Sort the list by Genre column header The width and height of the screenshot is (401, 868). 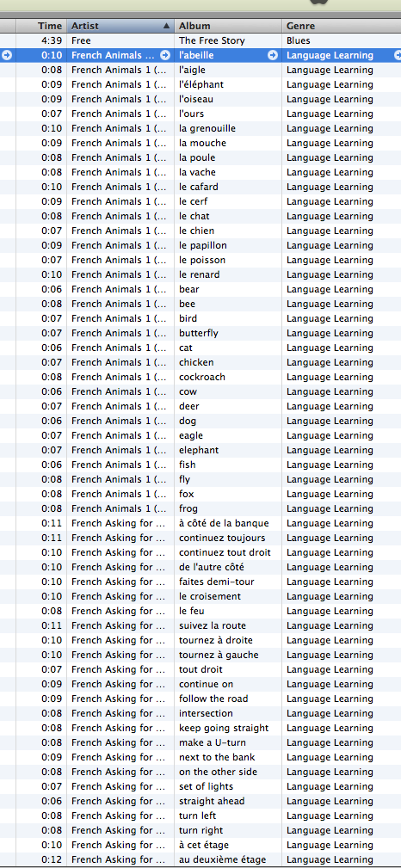click(x=341, y=26)
